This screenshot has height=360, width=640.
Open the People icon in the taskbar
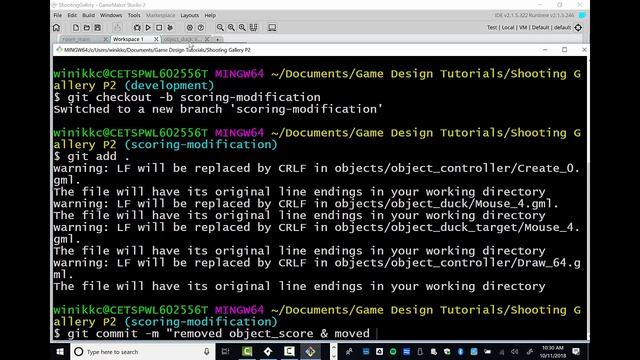coord(349,351)
